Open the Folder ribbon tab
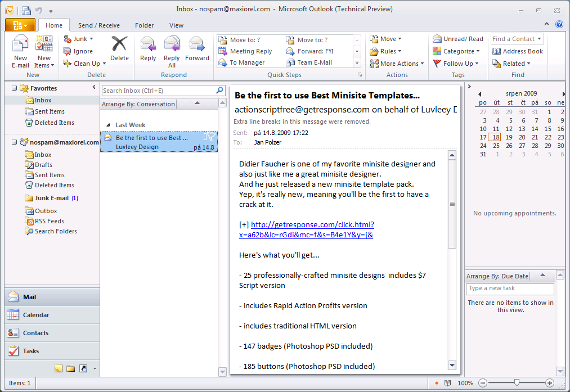Image resolution: width=570 pixels, height=392 pixels. pos(144,25)
